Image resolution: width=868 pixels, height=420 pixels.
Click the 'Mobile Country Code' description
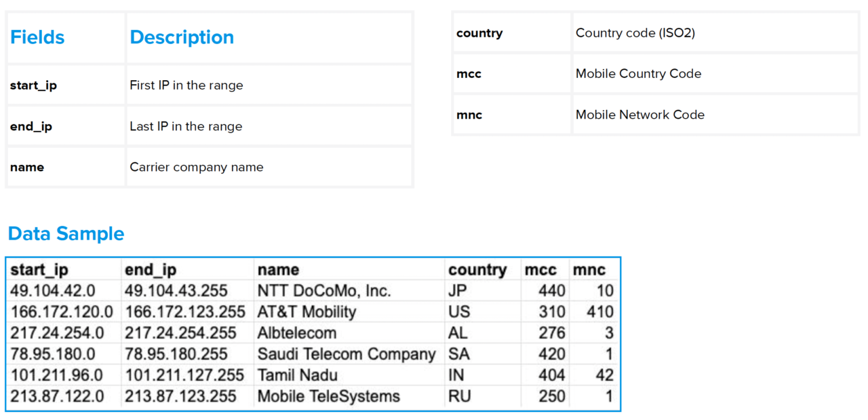click(638, 74)
